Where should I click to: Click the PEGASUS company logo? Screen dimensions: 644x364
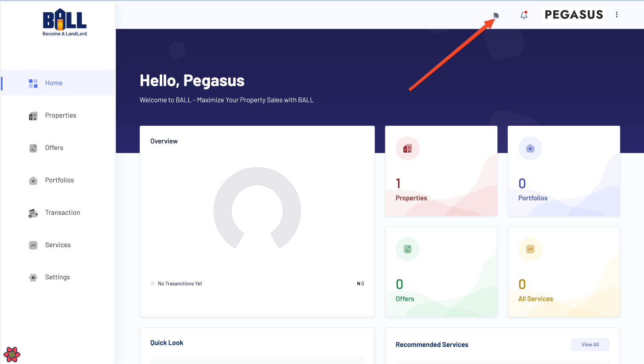point(574,14)
